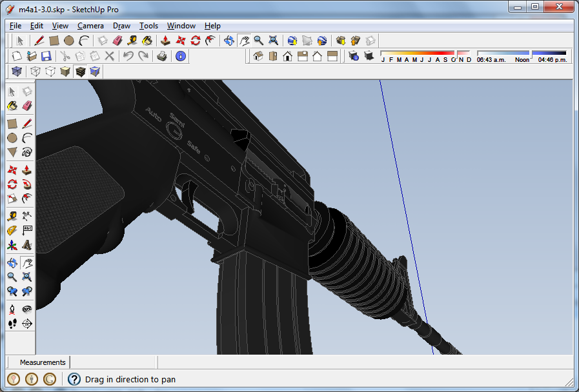Viewport: 579px width, 392px height.
Task: Select the Axes tool
Action: pyautogui.click(x=12, y=245)
